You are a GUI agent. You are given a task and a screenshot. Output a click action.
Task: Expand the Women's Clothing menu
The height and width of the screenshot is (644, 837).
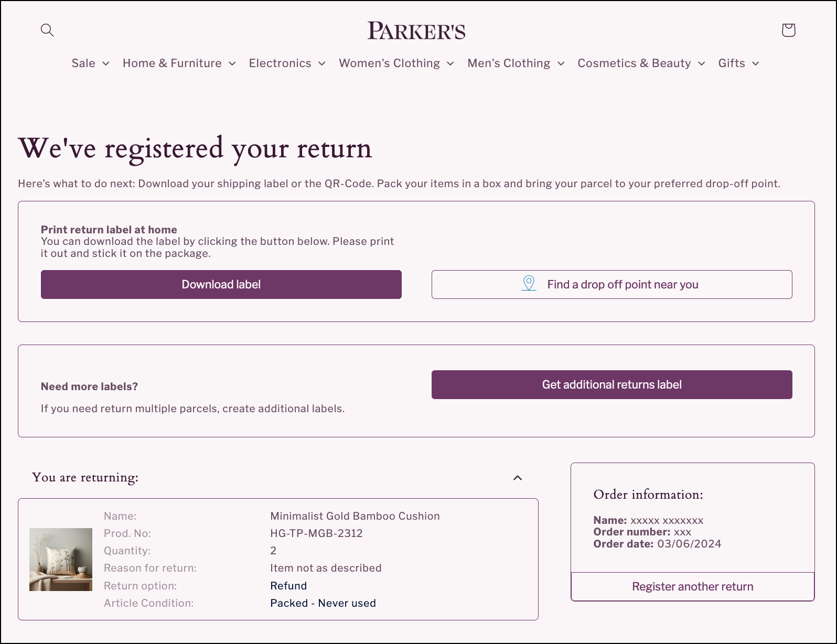click(390, 63)
